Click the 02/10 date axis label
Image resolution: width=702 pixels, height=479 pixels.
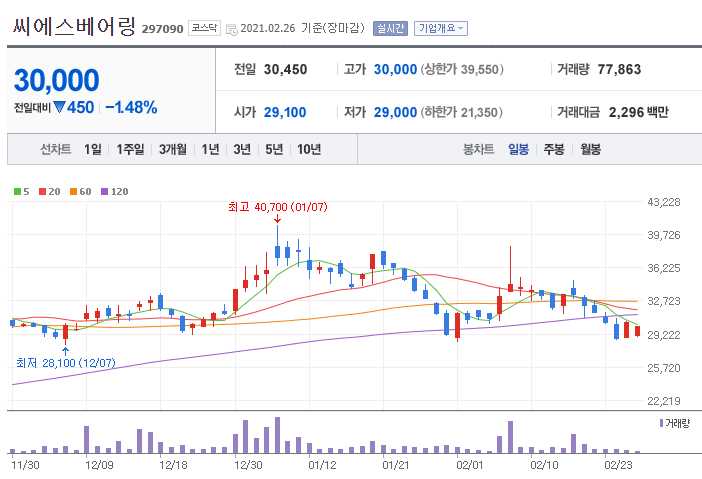click(544, 465)
